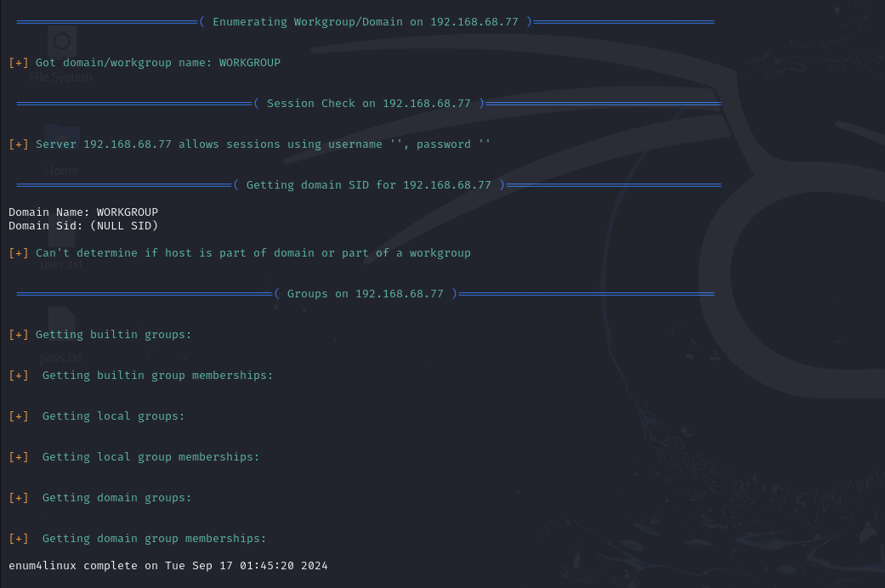This screenshot has height=588, width=885.
Task: Select 'Getting domain groups:' line
Action: point(100,498)
